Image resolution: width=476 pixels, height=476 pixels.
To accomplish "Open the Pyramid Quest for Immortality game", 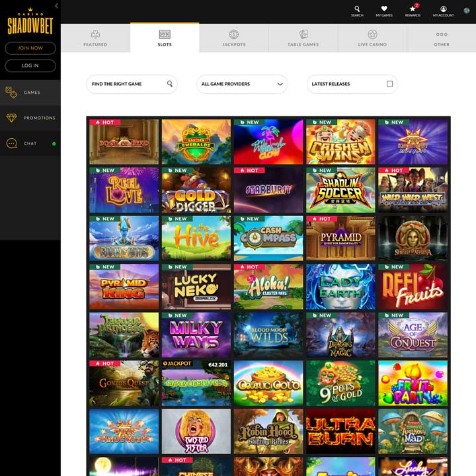I will [x=340, y=238].
